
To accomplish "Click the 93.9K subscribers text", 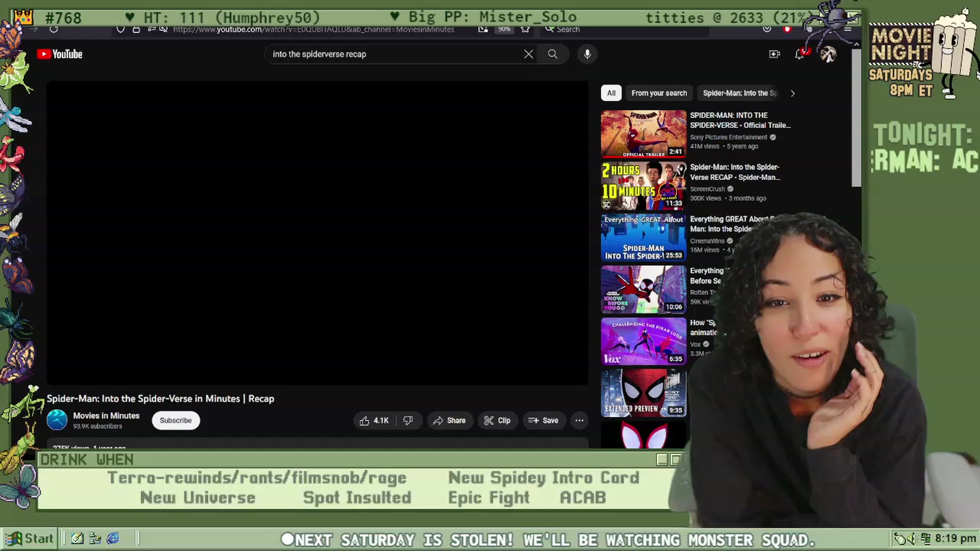I will (97, 427).
